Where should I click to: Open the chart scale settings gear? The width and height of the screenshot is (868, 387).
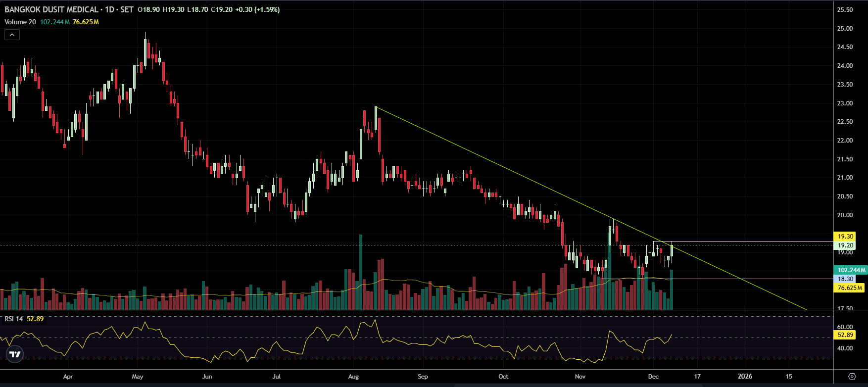pos(852,377)
